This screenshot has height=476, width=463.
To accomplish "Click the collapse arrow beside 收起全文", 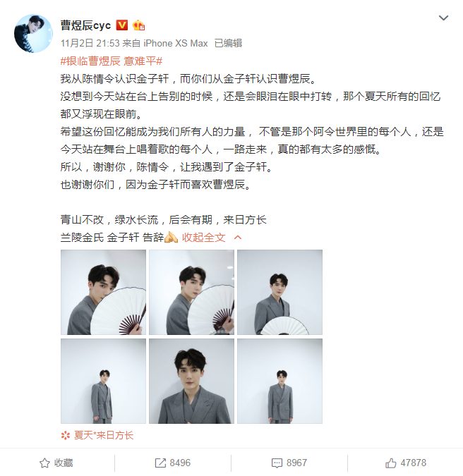I will coord(238,238).
